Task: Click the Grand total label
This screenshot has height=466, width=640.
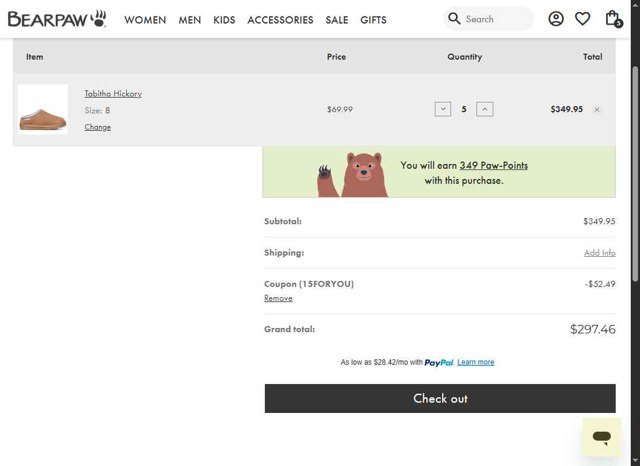Action: click(x=289, y=329)
